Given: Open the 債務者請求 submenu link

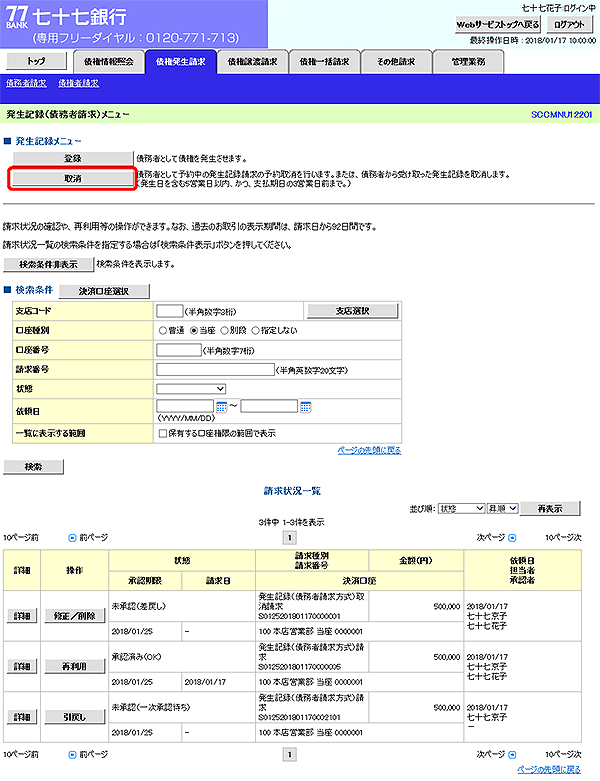Looking at the screenshot, I should click(x=26, y=84).
